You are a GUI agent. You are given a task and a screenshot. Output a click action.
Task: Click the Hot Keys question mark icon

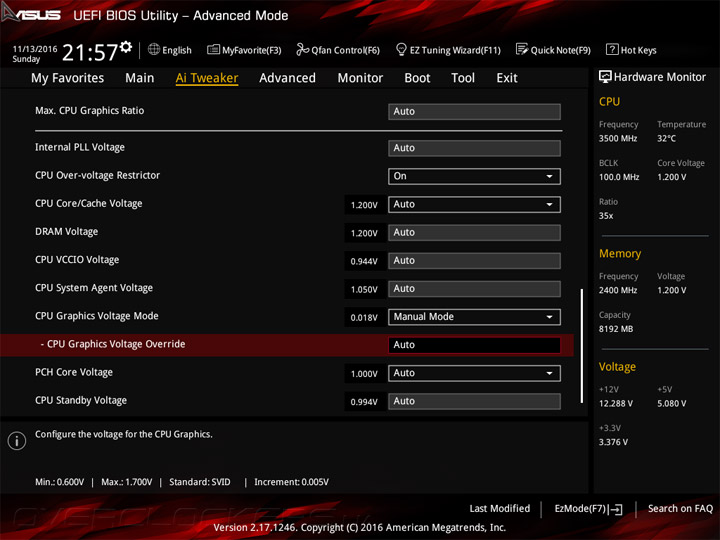coord(612,49)
